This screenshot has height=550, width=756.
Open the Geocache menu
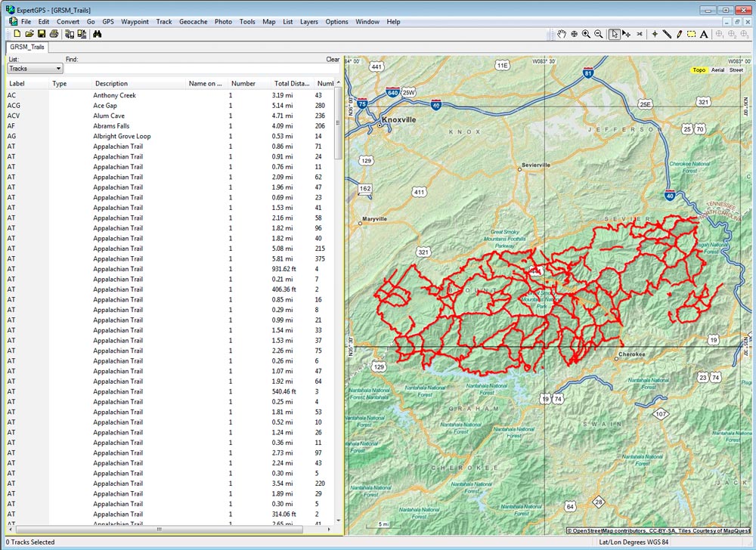193,22
